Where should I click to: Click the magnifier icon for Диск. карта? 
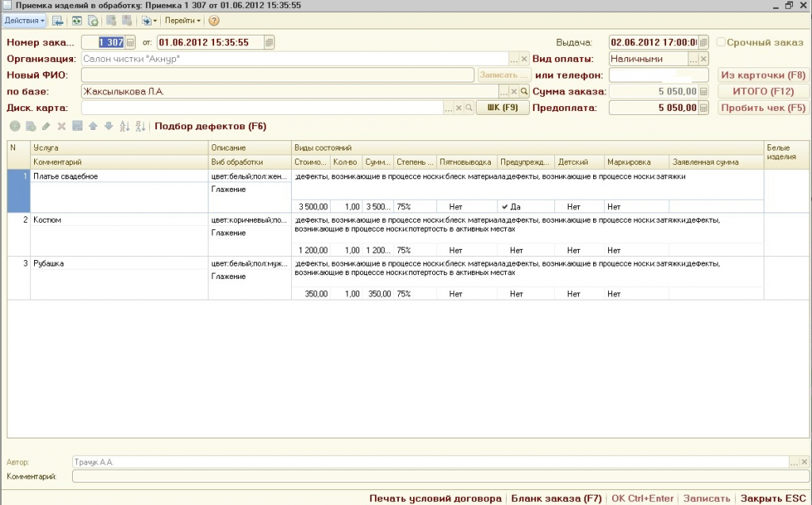coord(469,108)
